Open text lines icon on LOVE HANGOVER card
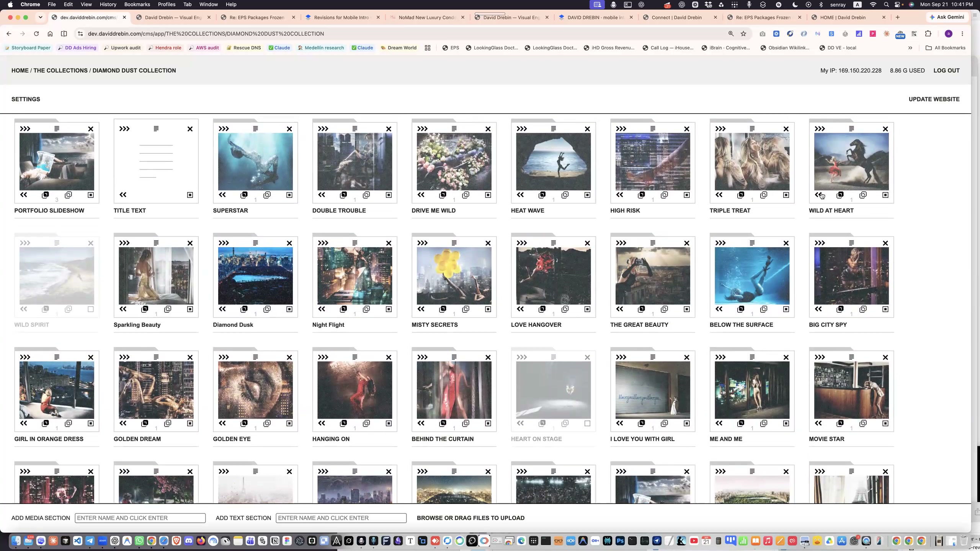 pyautogui.click(x=553, y=243)
